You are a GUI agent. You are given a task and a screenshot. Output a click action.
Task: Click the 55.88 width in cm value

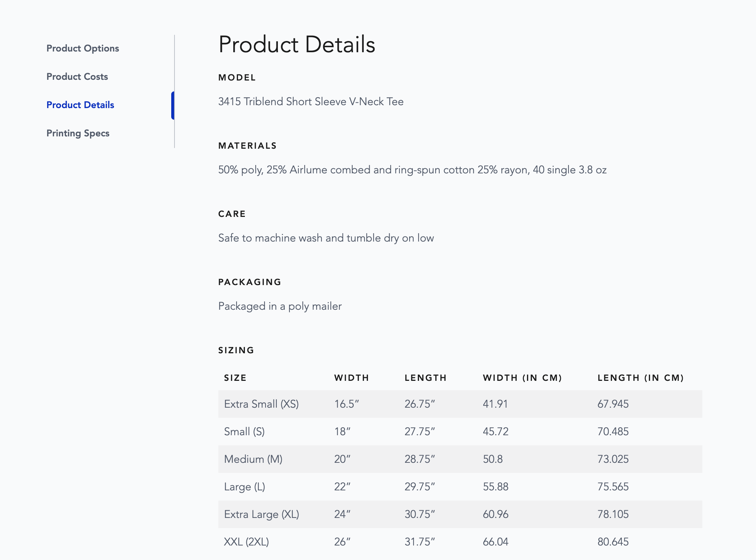(x=496, y=487)
